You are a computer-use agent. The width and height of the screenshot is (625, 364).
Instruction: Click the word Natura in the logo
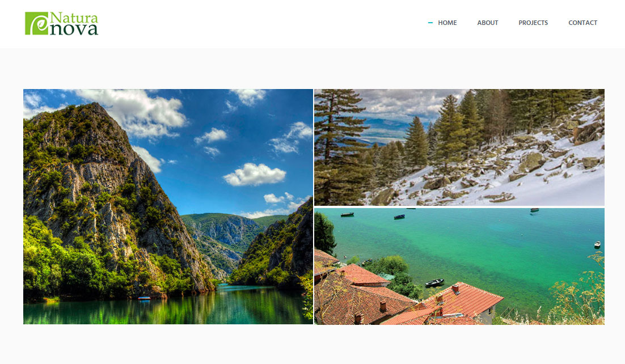point(73,18)
